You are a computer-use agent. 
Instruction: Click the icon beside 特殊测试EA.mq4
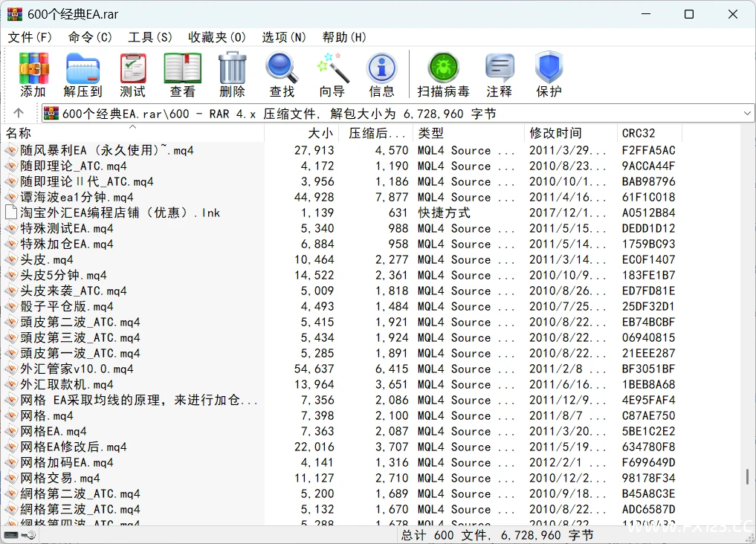(x=11, y=228)
